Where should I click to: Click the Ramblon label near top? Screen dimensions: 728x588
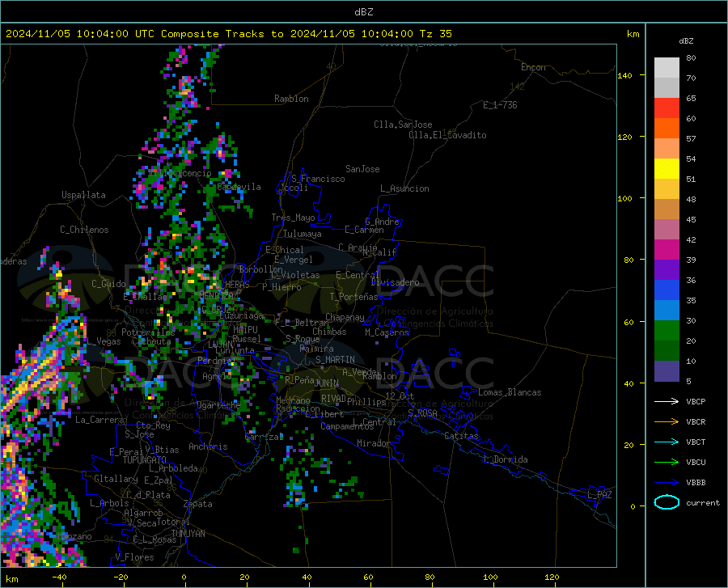coord(291,99)
